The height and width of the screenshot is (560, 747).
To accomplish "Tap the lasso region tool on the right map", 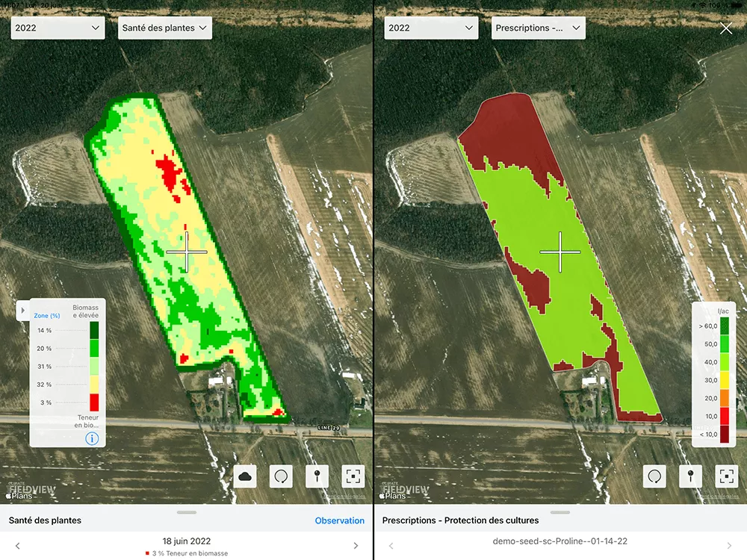I will pos(655,476).
